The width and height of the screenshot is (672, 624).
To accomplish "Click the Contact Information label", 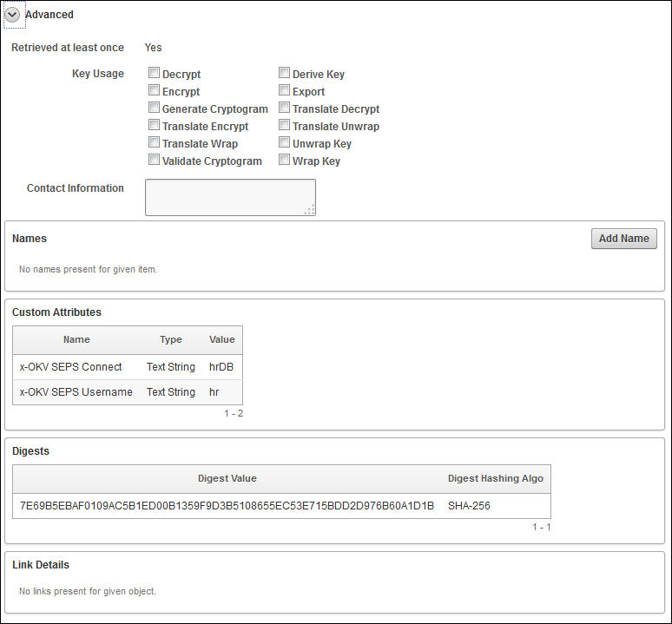I will tap(76, 188).
